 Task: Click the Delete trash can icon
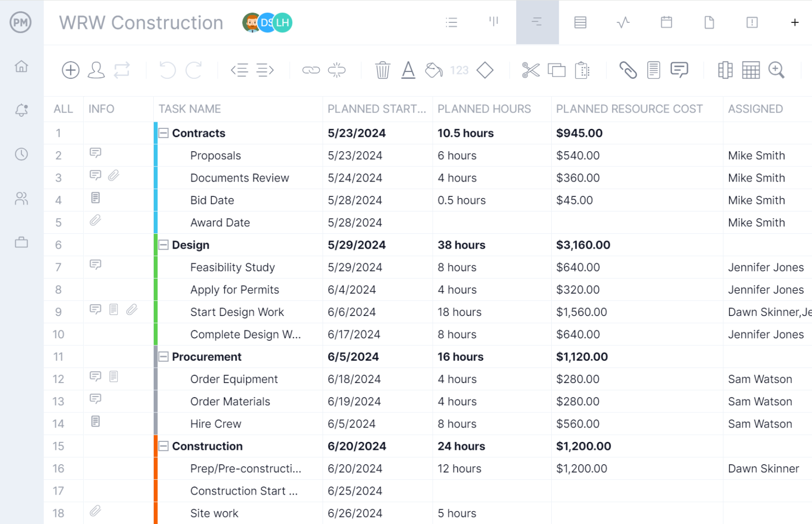tap(383, 70)
